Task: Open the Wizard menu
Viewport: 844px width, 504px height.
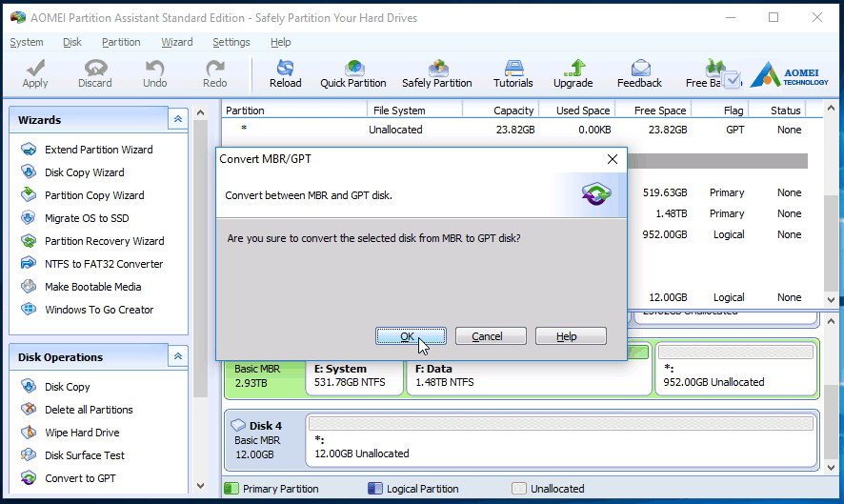Action: coord(177,42)
